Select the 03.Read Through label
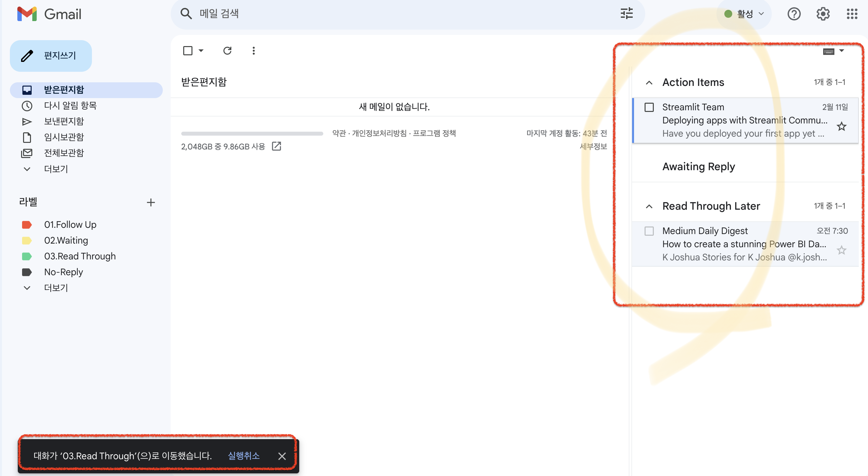Viewport: 868px width, 476px height. pos(80,256)
